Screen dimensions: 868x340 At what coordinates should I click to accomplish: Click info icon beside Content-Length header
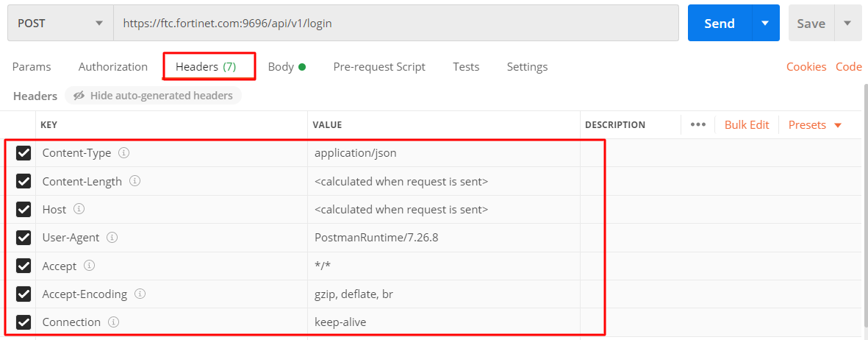pos(135,181)
